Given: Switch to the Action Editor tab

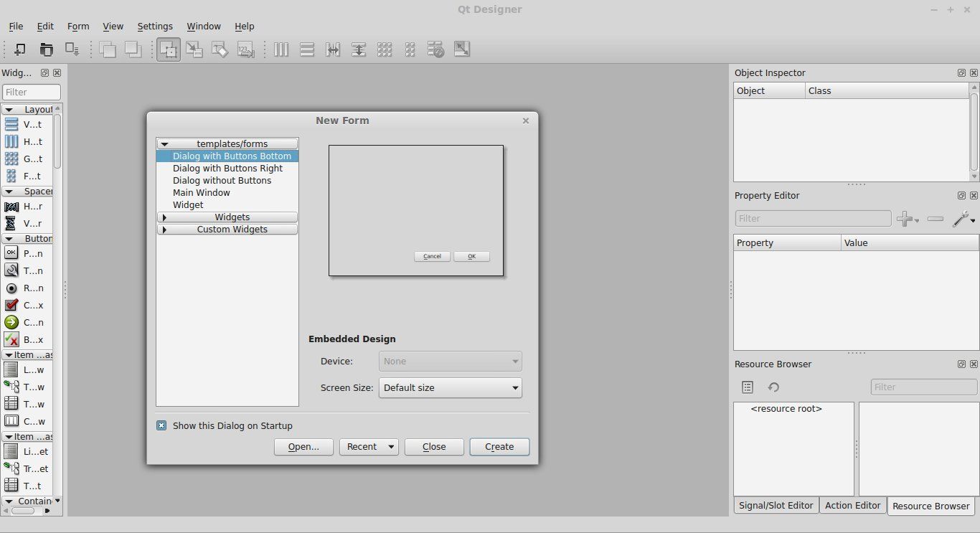Looking at the screenshot, I should pyautogui.click(x=852, y=506).
